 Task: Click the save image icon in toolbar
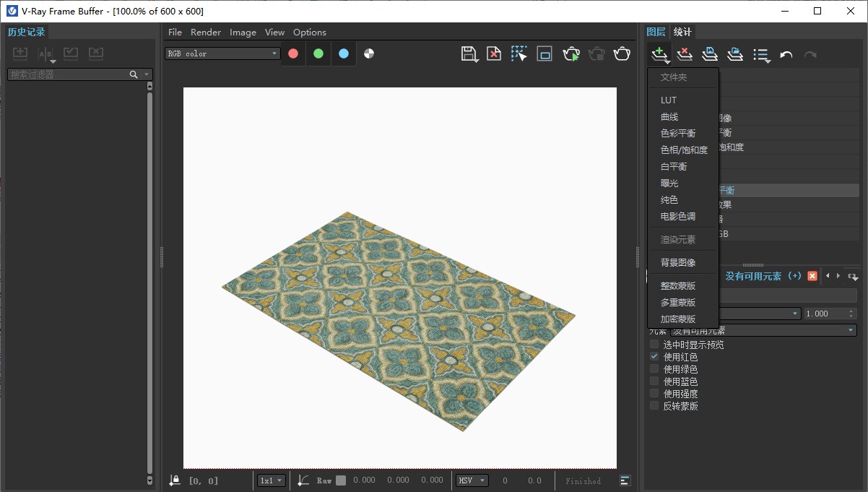(469, 53)
